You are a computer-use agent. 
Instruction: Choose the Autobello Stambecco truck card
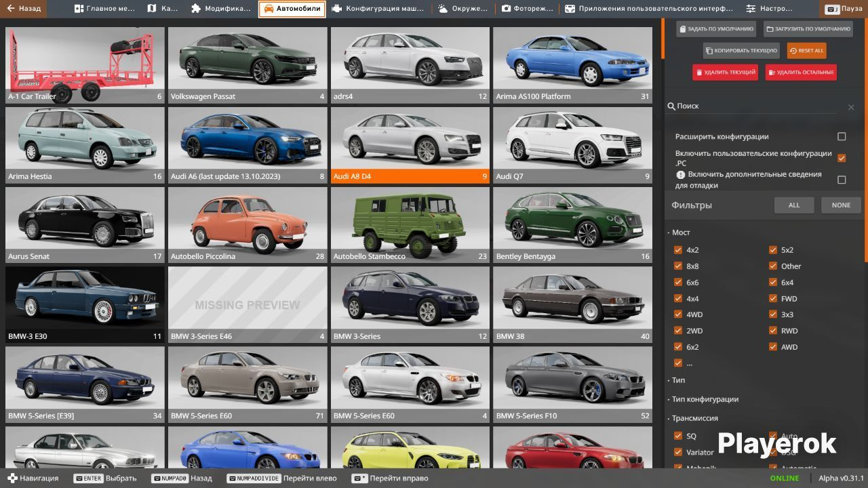click(410, 225)
